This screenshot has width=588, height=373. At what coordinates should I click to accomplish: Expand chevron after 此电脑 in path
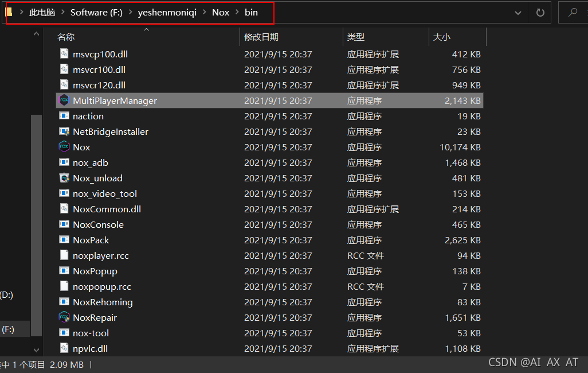pos(62,13)
